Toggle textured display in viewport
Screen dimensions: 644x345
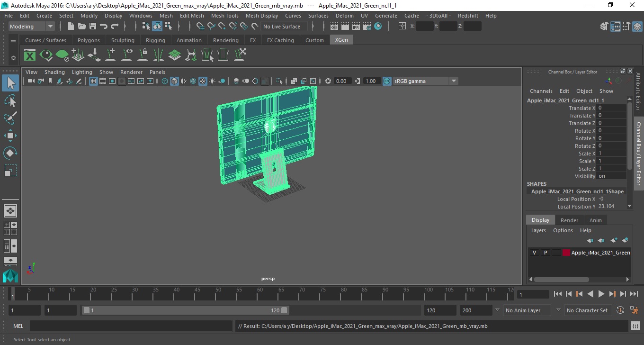(203, 81)
